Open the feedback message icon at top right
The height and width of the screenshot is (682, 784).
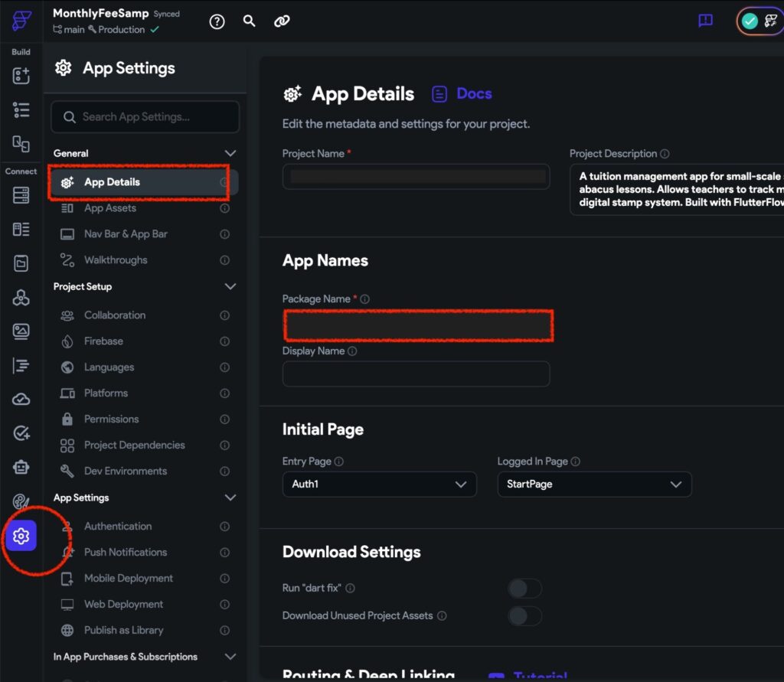705,21
